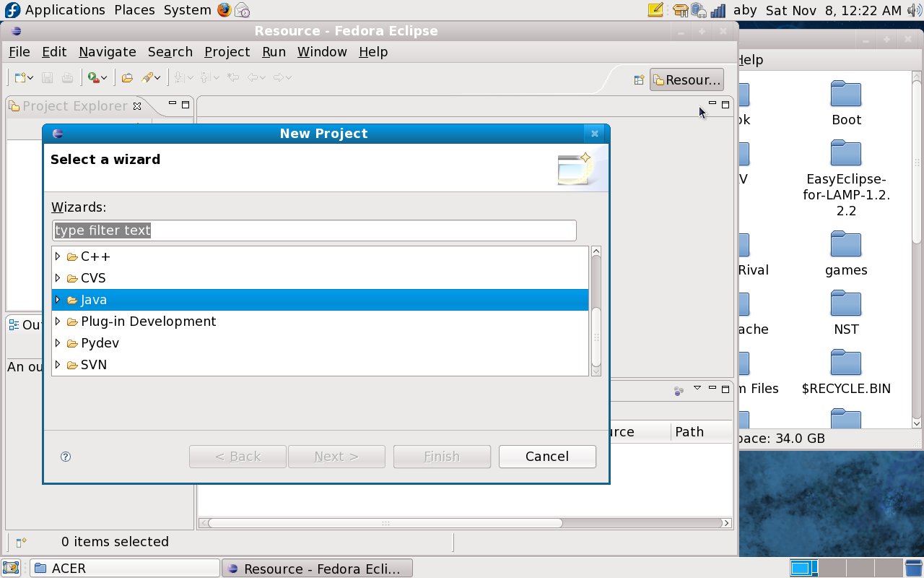Expand the SVN wizard category

click(x=58, y=365)
